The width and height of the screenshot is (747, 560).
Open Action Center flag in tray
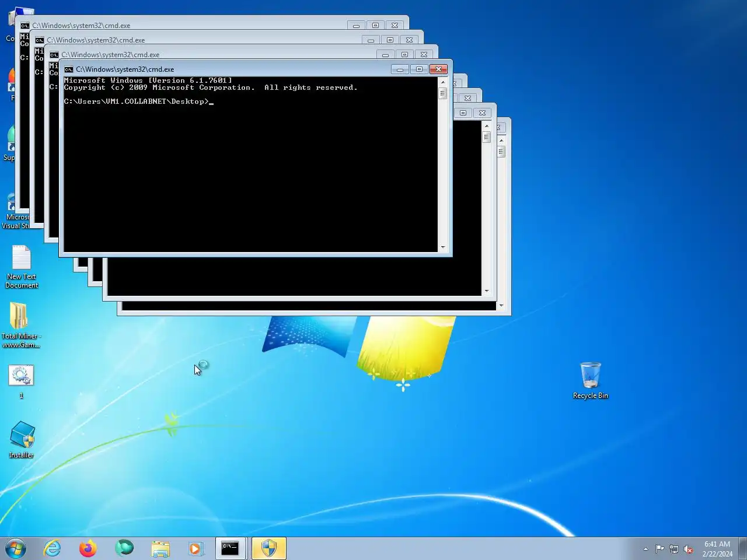[x=659, y=549]
